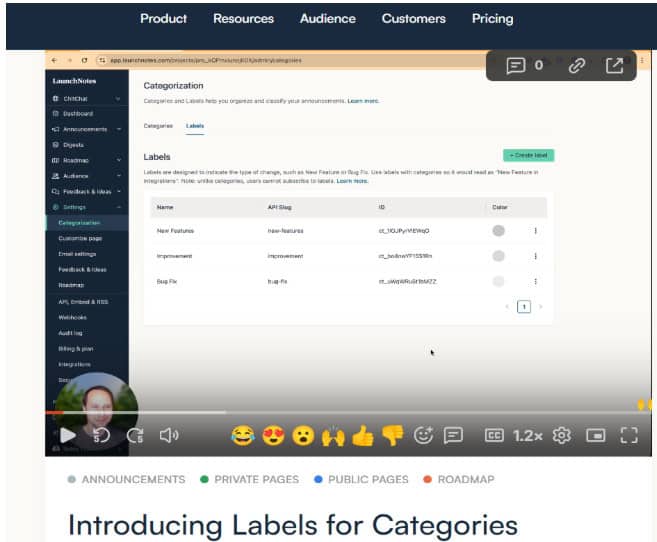Mute the video volume
The height and width of the screenshot is (542, 657).
pyautogui.click(x=169, y=436)
